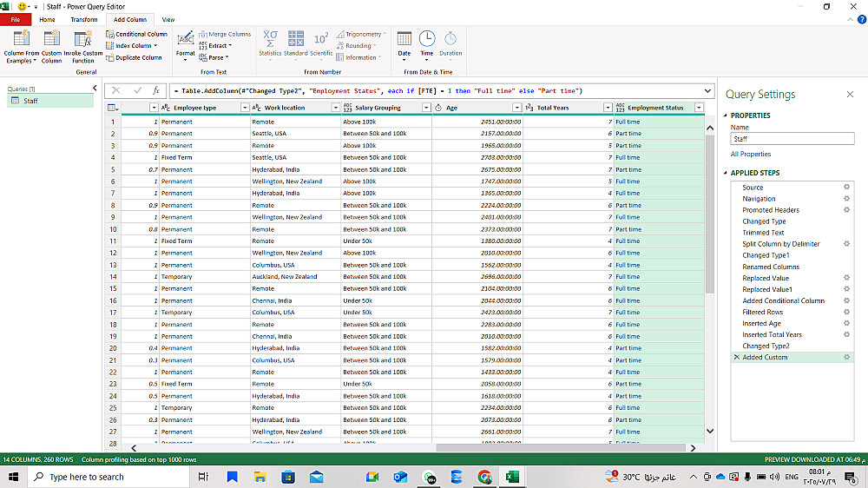Viewport: 868px width, 488px height.
Task: Select the Renamed Columns applied step
Action: point(771,267)
